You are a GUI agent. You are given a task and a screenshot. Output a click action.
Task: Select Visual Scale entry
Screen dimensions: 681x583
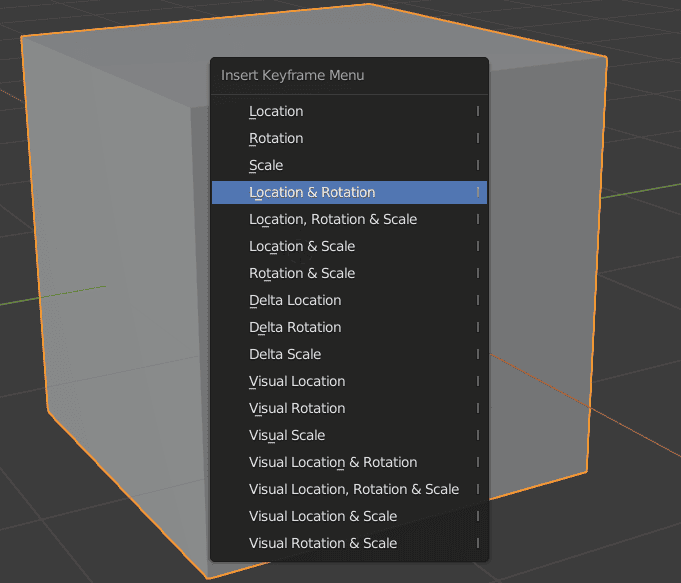[x=349, y=435]
